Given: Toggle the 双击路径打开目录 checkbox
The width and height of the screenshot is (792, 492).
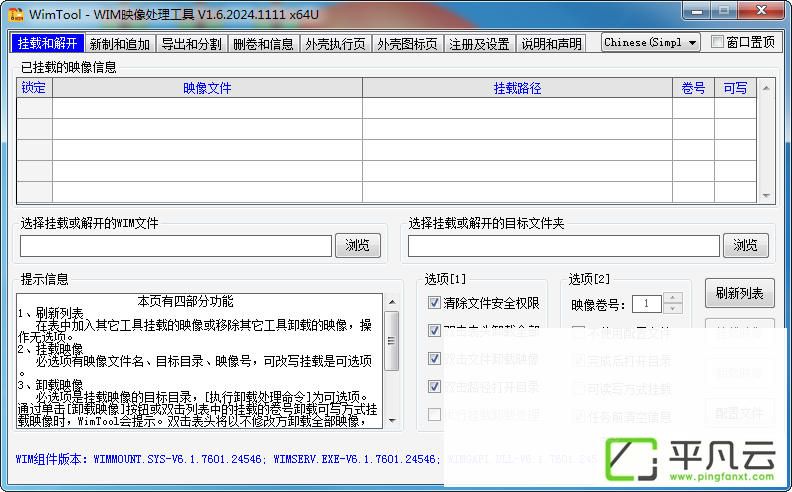Looking at the screenshot, I should 434,386.
